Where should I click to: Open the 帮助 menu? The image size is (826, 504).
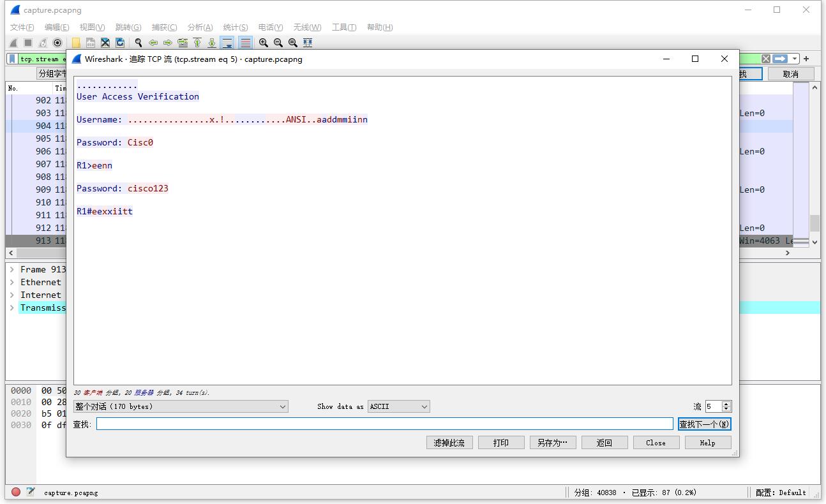coord(380,27)
